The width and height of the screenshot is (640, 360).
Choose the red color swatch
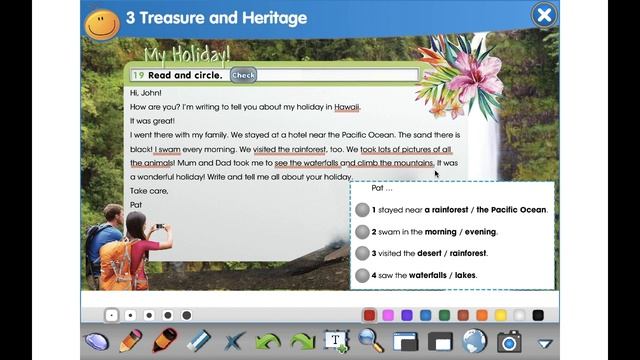point(369,315)
